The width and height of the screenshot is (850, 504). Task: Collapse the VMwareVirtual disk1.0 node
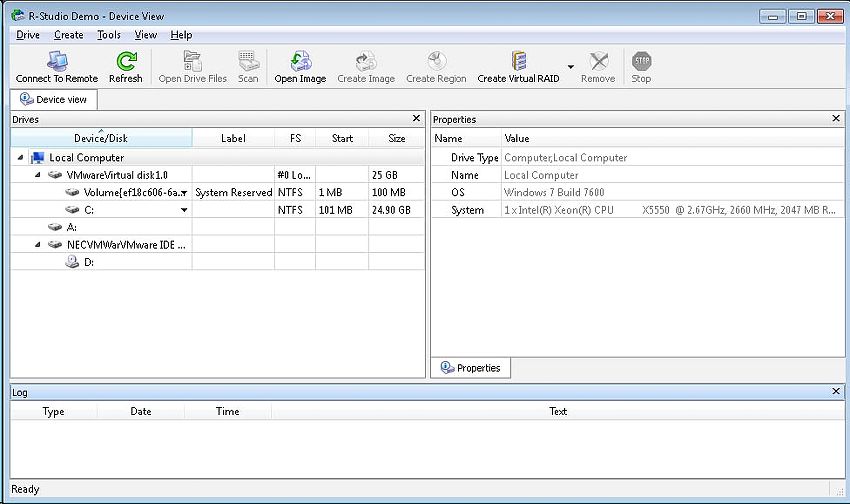37,175
